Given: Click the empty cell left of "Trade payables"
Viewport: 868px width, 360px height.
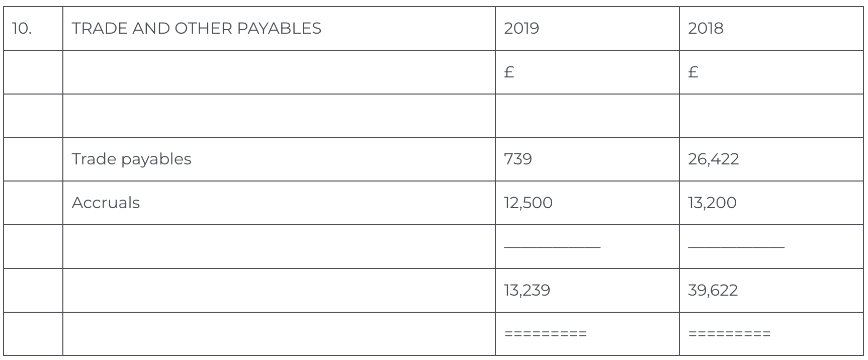Looking at the screenshot, I should [33, 159].
